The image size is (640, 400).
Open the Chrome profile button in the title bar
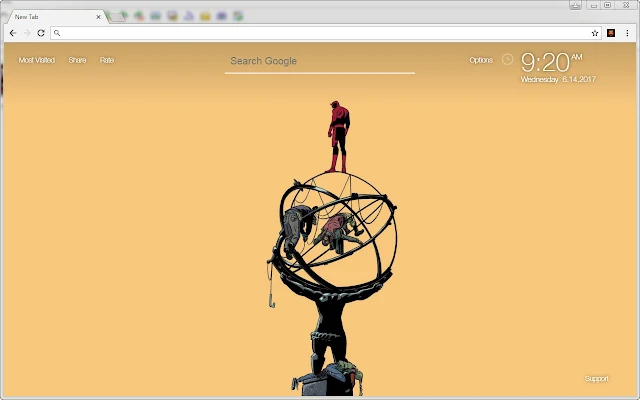click(576, 5)
